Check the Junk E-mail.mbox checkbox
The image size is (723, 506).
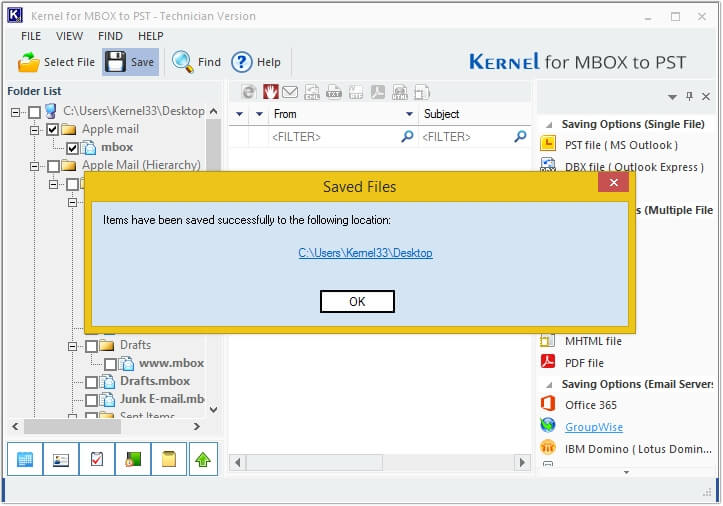point(91,400)
